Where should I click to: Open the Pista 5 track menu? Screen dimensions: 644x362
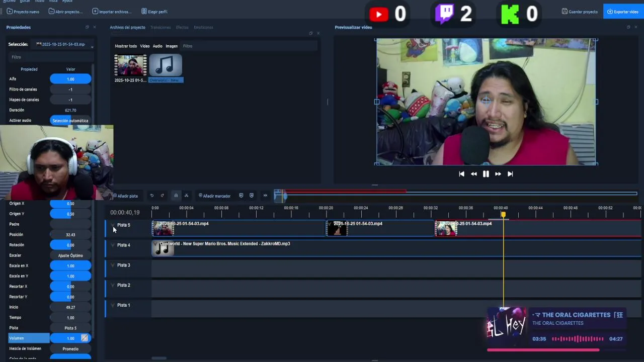113,225
